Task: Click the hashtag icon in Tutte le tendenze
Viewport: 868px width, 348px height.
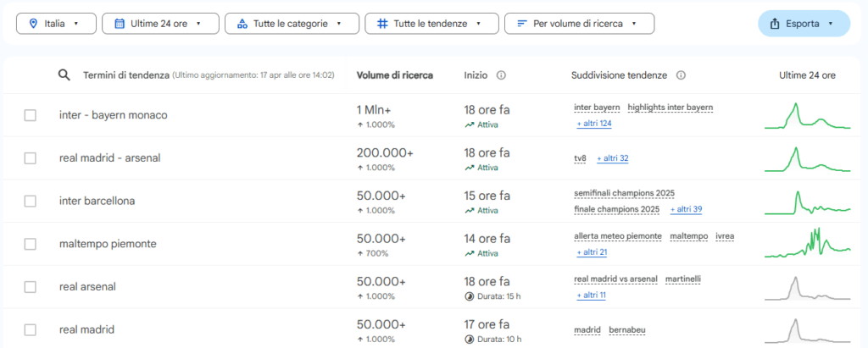Action: (382, 24)
